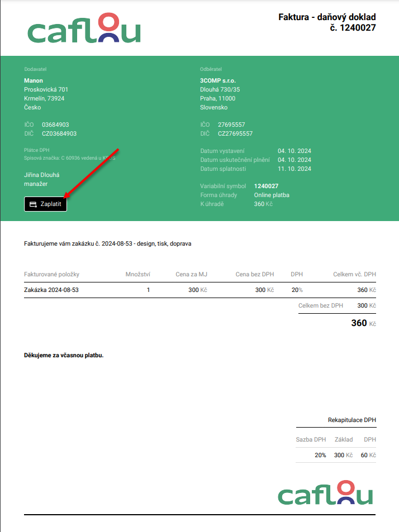Screen dimensions: 399x532
Task: Click the Online platba payment method
Action: tap(272, 195)
